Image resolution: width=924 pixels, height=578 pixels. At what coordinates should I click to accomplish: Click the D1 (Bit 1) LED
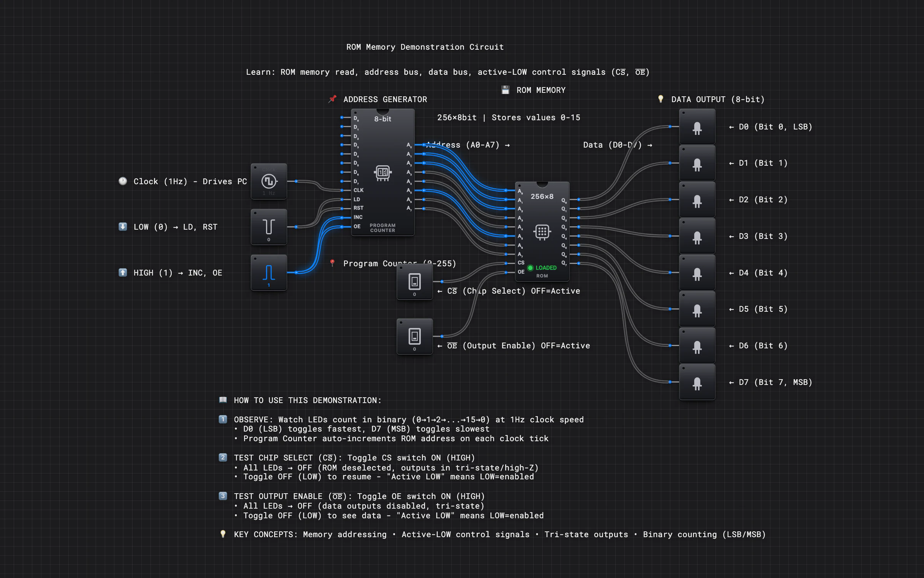pyautogui.click(x=697, y=163)
